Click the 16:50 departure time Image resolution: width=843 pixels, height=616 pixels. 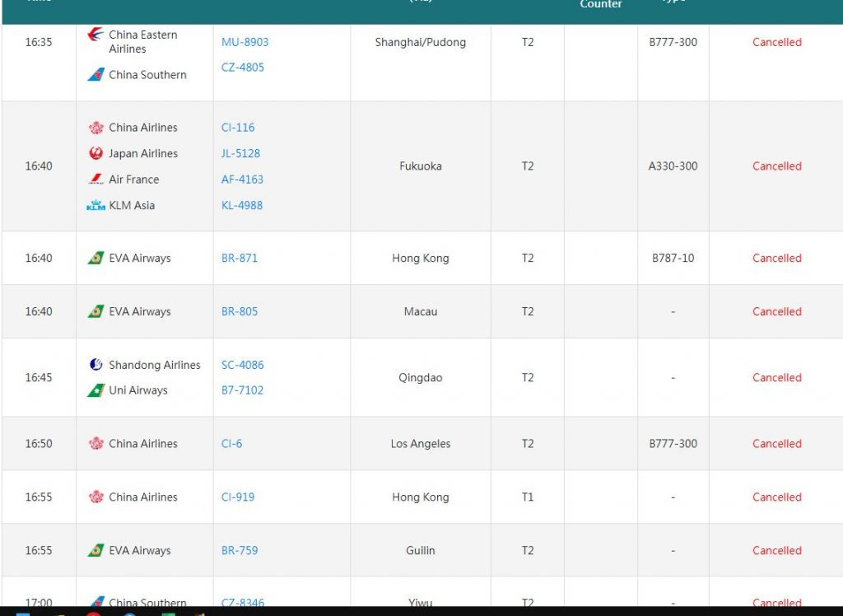[x=39, y=444]
